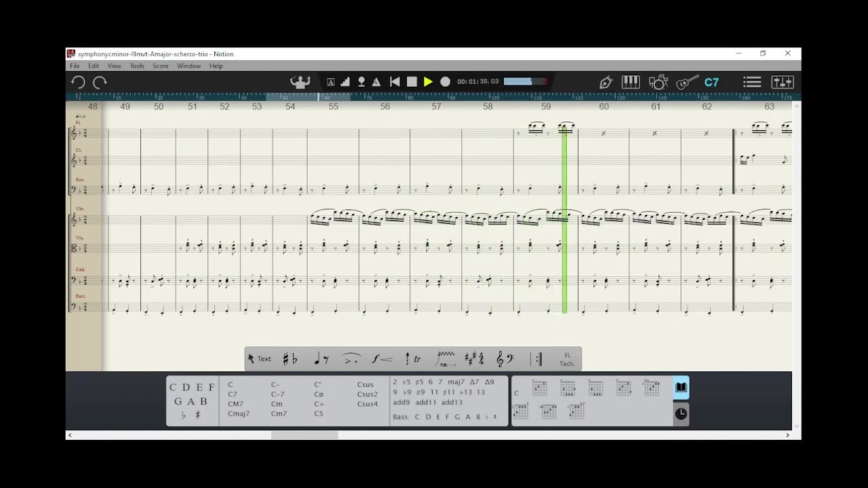Select the sharp root modifier
The width and height of the screenshot is (868, 488).
(197, 415)
